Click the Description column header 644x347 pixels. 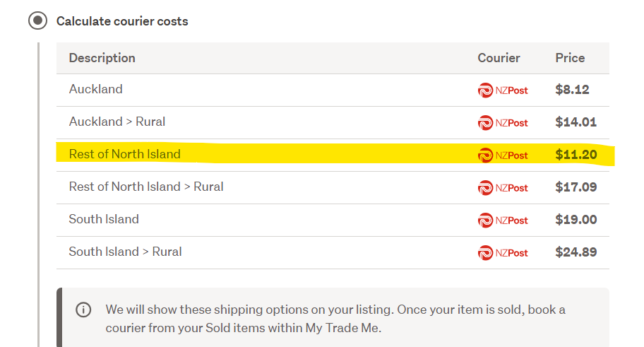(102, 58)
